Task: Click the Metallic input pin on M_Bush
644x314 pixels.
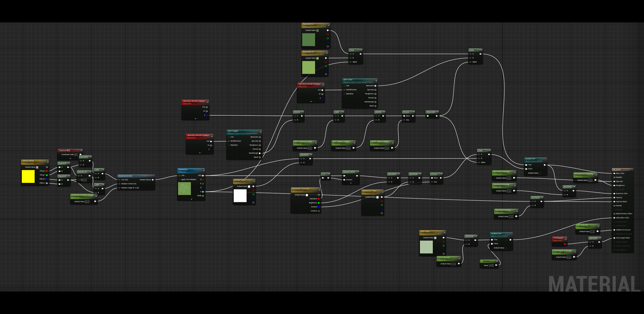Action: pyautogui.click(x=614, y=178)
